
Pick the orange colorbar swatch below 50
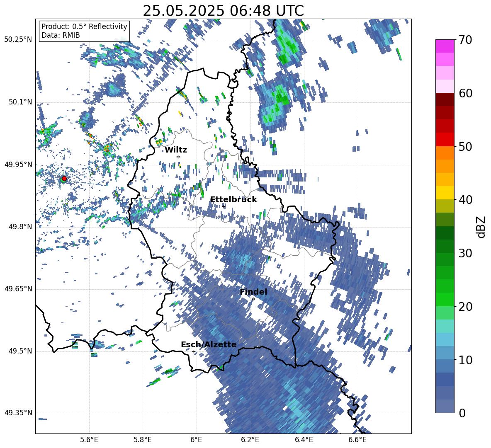click(445, 153)
